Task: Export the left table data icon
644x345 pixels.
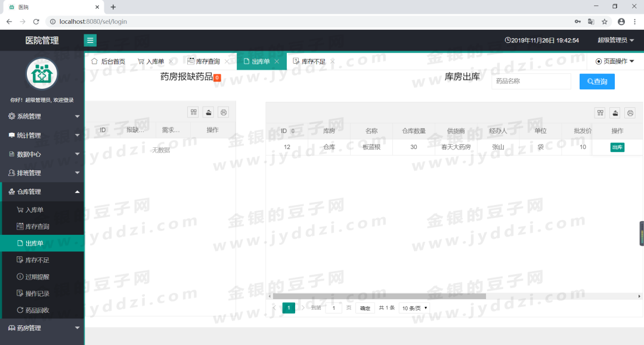Action: (x=209, y=113)
